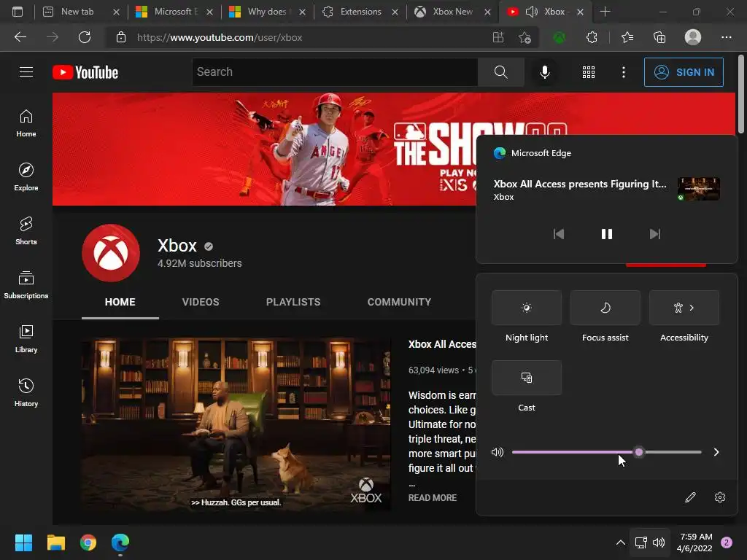The width and height of the screenshot is (747, 560).
Task: Click READ MORE on video description
Action: click(x=433, y=497)
